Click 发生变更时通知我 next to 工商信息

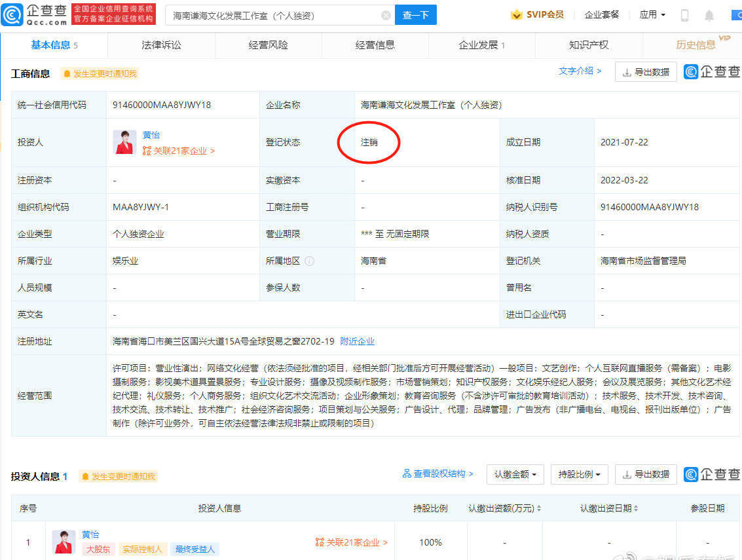coord(100,73)
